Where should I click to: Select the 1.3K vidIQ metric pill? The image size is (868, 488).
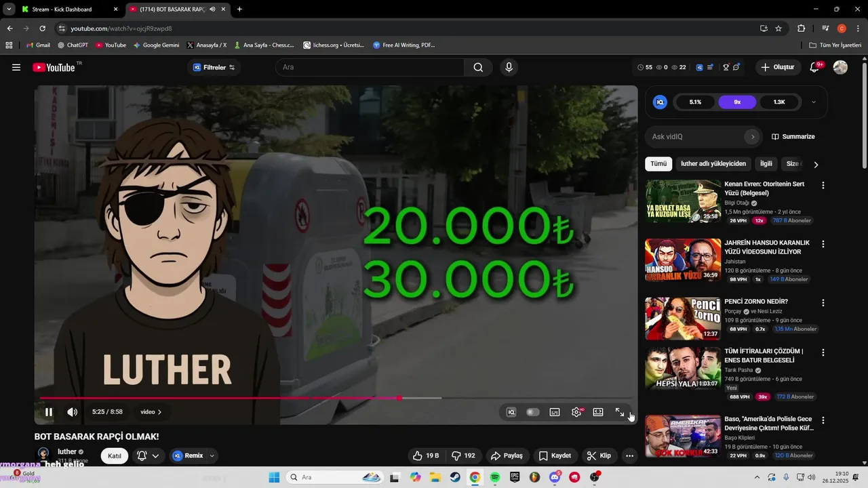[x=779, y=102]
